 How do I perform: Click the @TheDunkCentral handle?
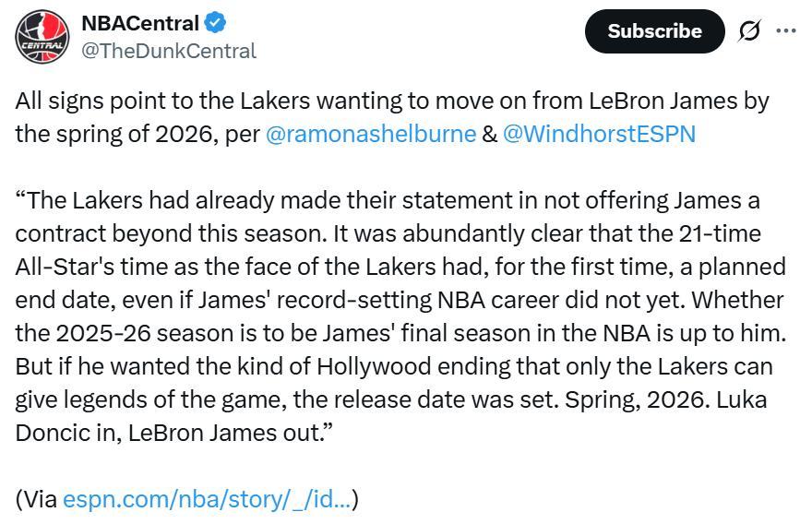tap(169, 51)
